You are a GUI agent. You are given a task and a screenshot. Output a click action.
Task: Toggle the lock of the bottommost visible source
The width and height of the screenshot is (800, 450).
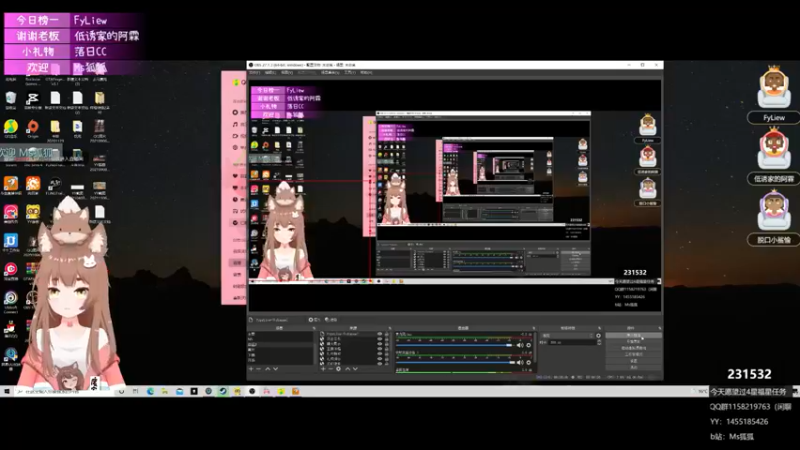[x=387, y=363]
